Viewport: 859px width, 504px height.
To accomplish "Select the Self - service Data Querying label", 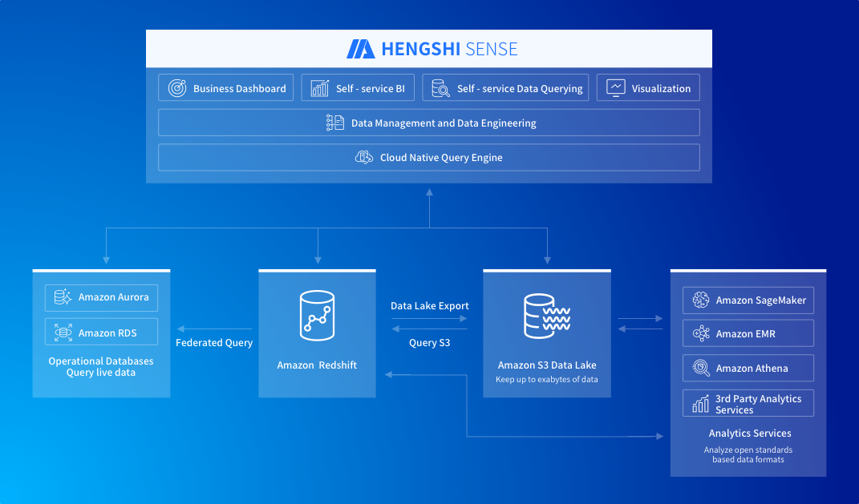I will click(x=520, y=89).
